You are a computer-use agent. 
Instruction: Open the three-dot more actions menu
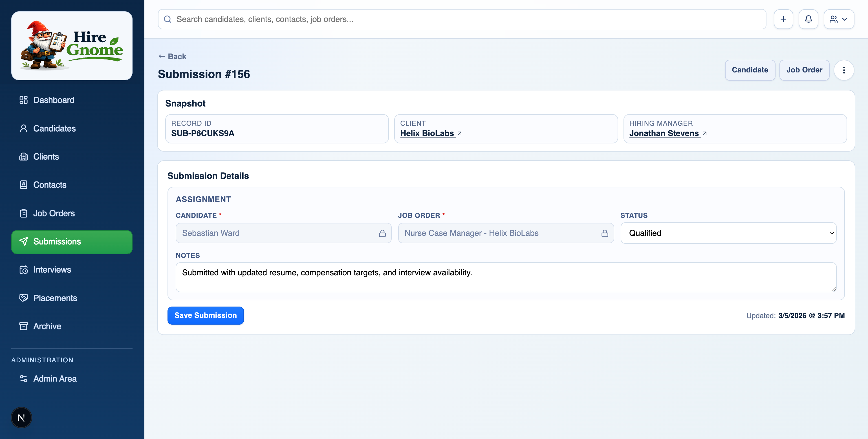click(843, 70)
